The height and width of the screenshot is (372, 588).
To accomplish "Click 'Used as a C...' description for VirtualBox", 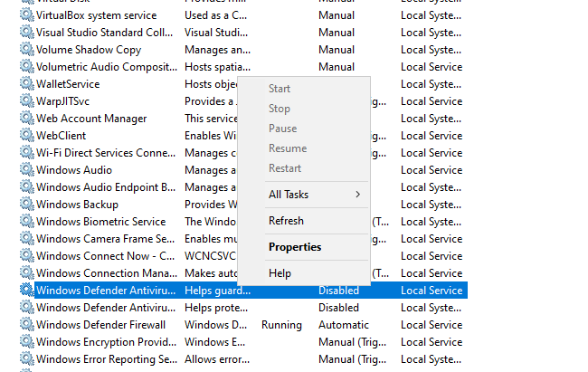I will point(215,15).
